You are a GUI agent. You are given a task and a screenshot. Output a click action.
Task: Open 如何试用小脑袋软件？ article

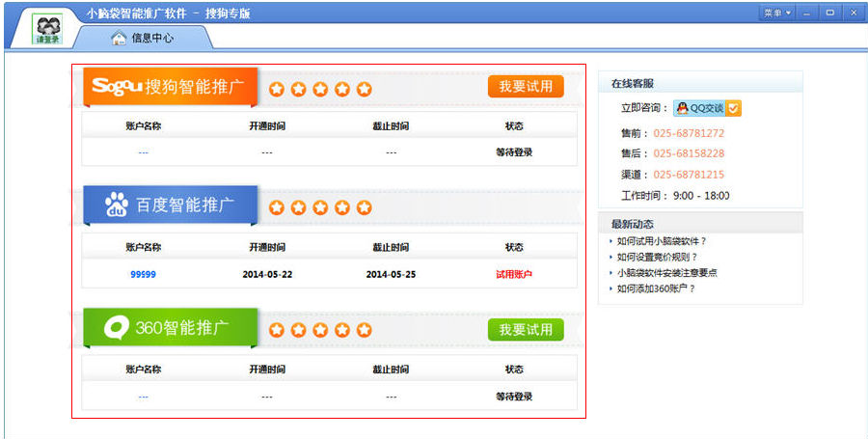click(x=662, y=241)
